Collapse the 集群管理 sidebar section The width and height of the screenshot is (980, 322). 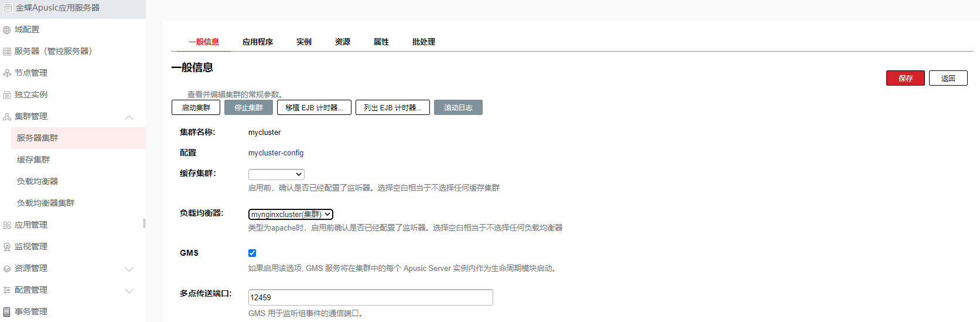tap(129, 117)
